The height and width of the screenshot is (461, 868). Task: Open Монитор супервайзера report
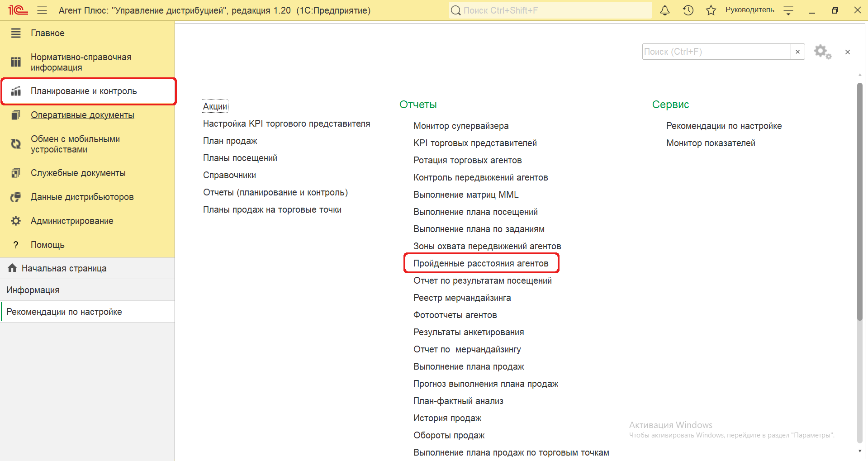click(460, 126)
